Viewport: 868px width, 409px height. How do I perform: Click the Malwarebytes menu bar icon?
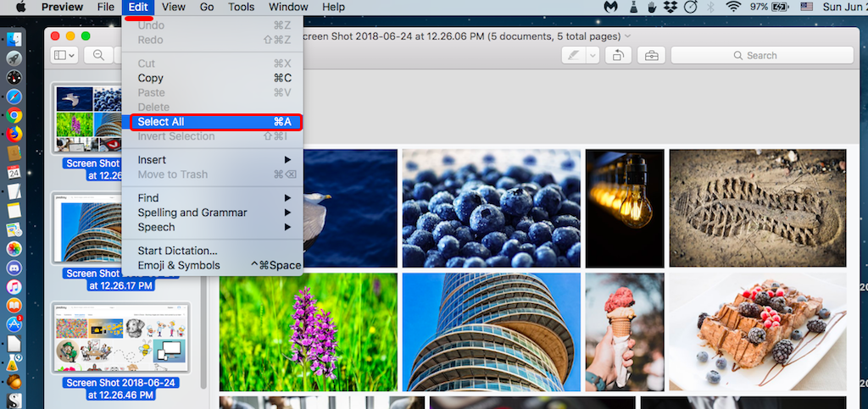(610, 7)
